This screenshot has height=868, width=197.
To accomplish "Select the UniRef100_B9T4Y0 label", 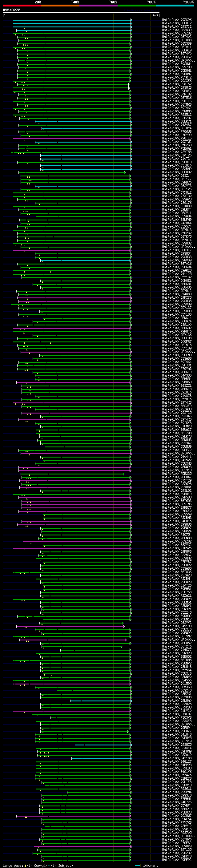I will click(x=177, y=54).
